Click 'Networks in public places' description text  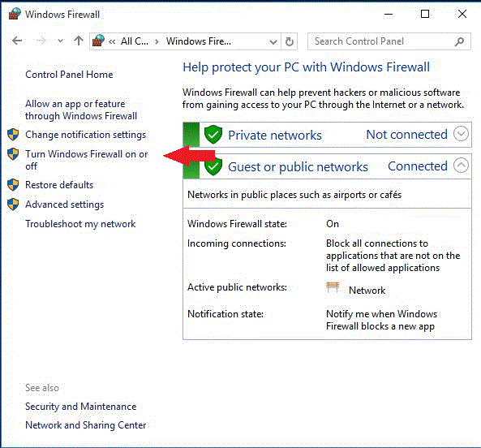point(294,195)
